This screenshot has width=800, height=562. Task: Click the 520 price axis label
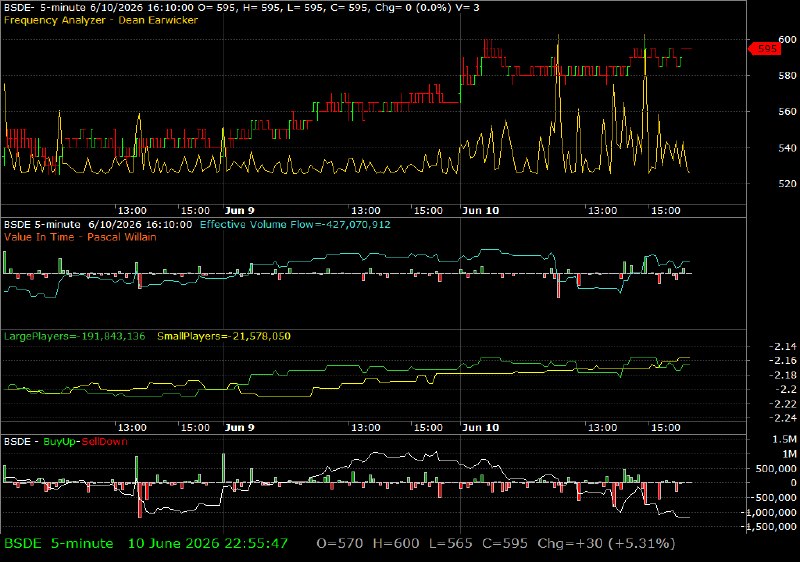coord(787,184)
